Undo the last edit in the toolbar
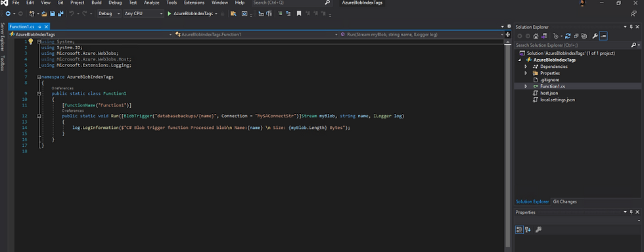The height and width of the screenshot is (252, 644). point(72,14)
